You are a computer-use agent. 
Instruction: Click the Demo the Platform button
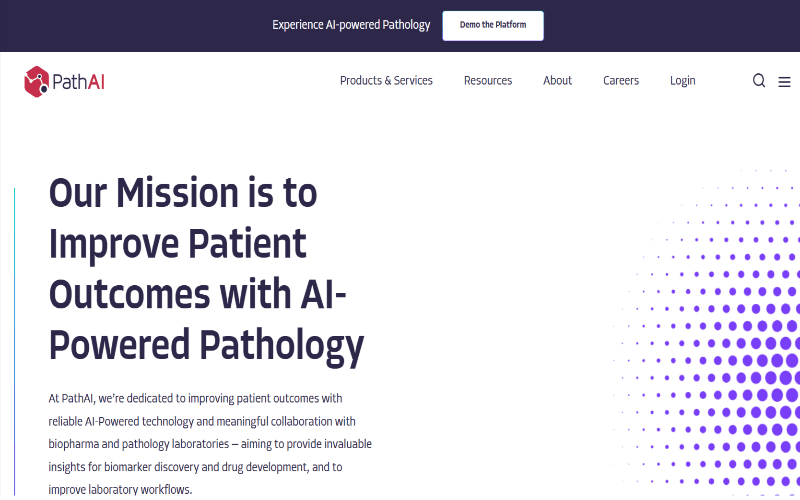[x=493, y=26]
